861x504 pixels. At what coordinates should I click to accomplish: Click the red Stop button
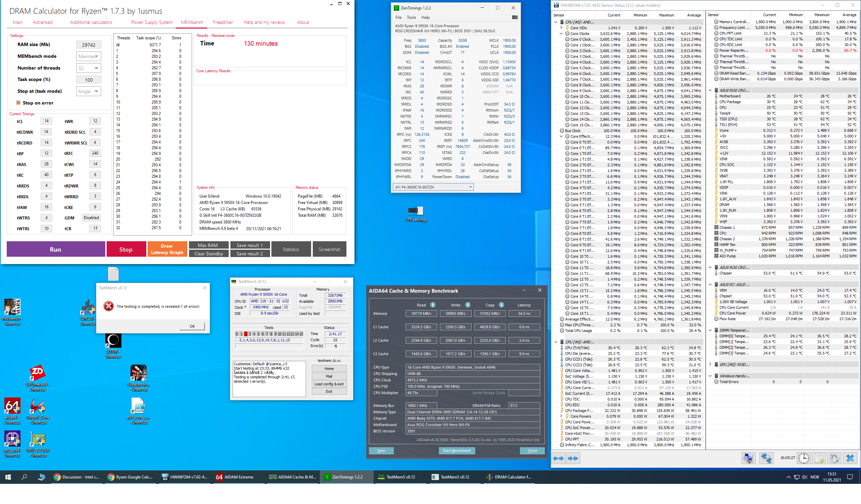pyautogui.click(x=126, y=249)
